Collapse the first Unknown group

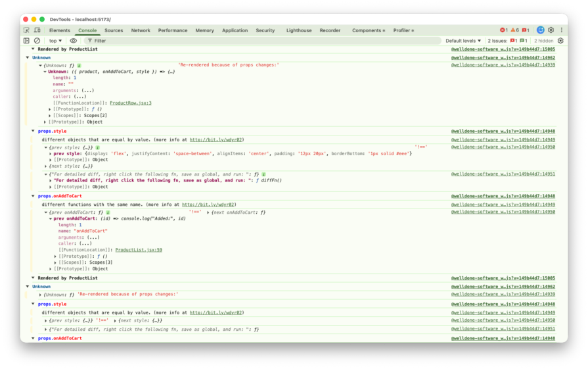pos(28,58)
